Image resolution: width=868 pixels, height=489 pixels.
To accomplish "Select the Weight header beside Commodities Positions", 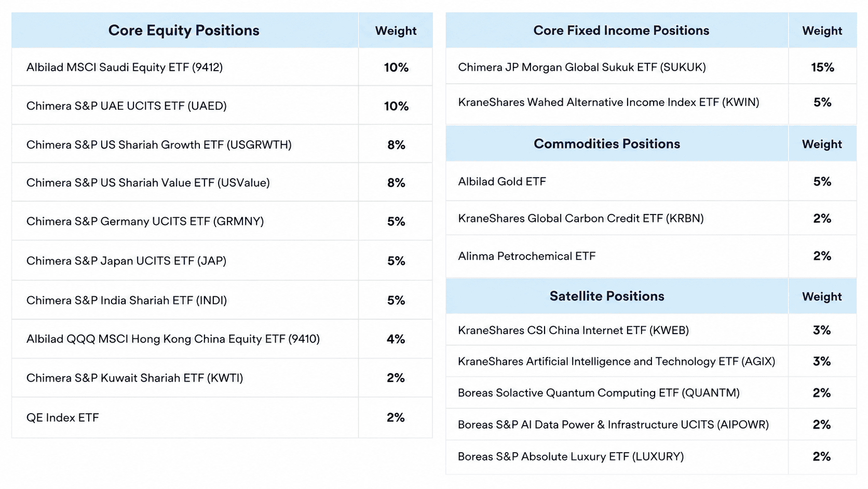I will point(822,144).
